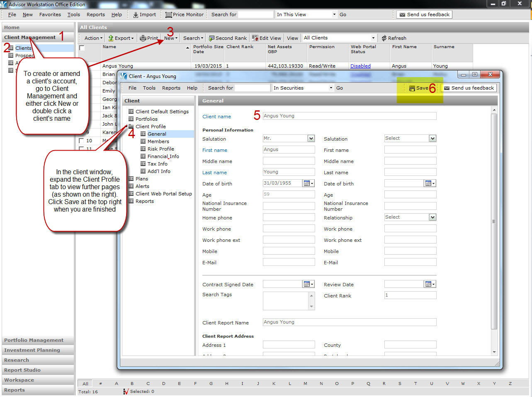
Task: Click the Disabled web portal status link
Action: (360, 66)
